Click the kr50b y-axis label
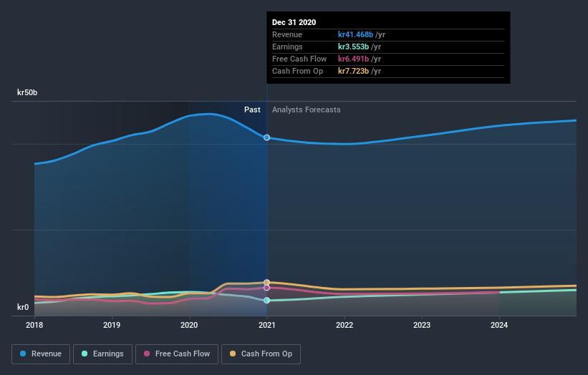 point(27,92)
